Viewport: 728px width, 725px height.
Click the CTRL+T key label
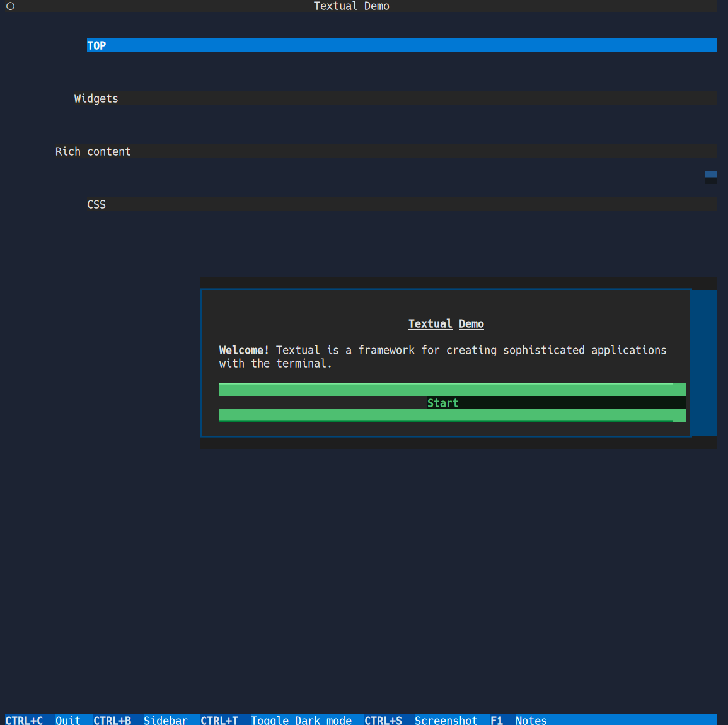click(x=219, y=720)
